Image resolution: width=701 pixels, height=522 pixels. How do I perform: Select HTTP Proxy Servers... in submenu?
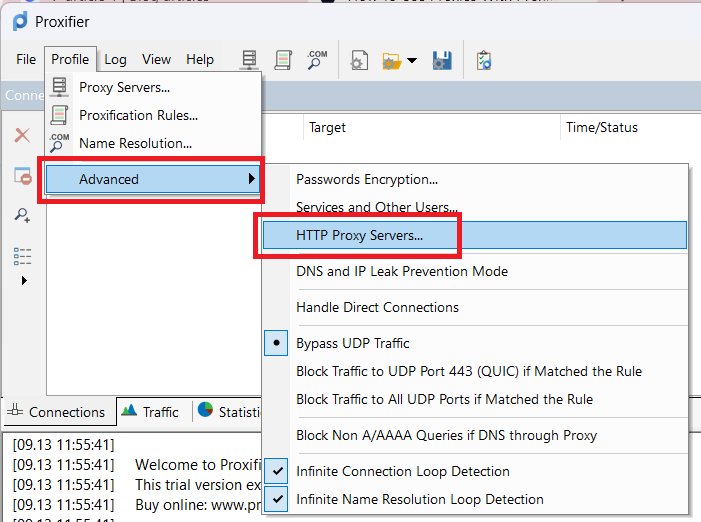pos(475,235)
